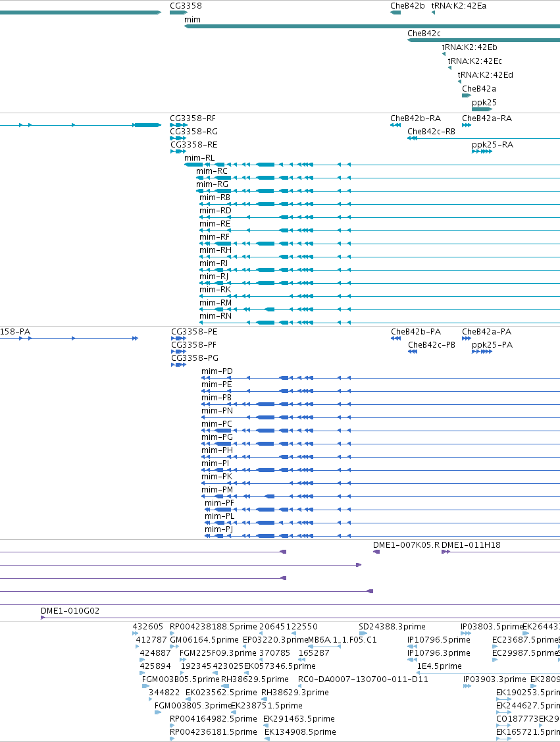Image resolution: width=560 pixels, height=742 pixels.
Task: Click transcript CheB42a-RA
Action: point(487,119)
